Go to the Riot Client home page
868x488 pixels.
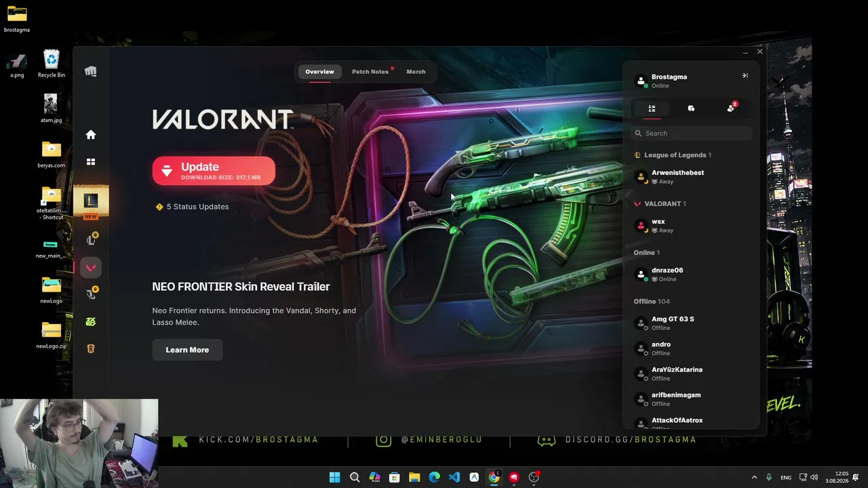click(x=91, y=135)
